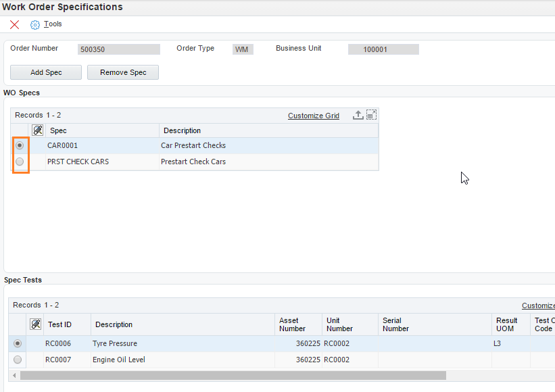Select the PRST CHECK CARS radio button
This screenshot has width=555, height=392.
tap(20, 162)
